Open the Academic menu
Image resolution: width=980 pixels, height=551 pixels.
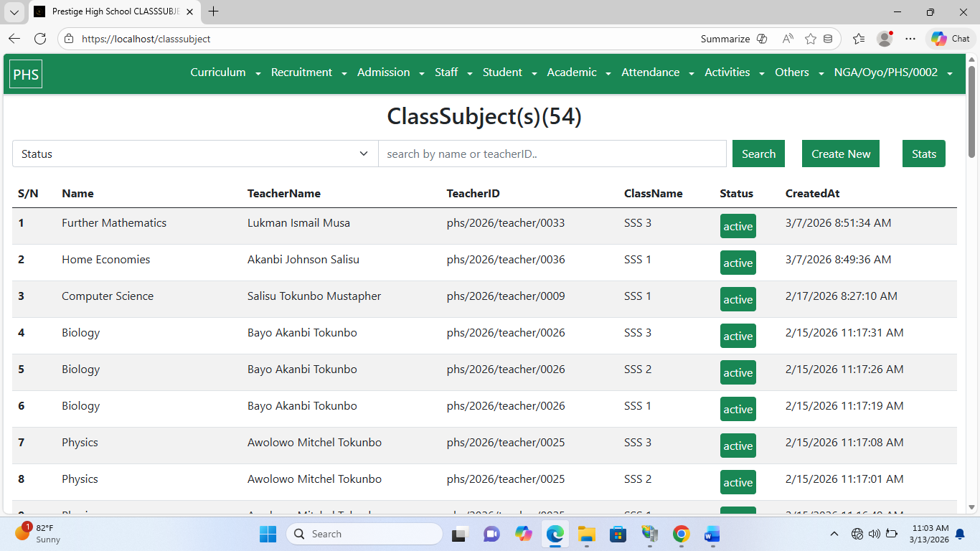coord(578,72)
